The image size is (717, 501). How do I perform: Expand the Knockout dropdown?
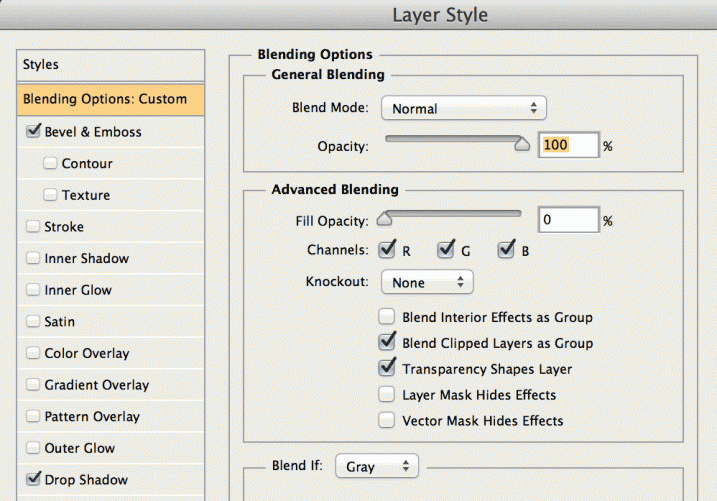426,283
